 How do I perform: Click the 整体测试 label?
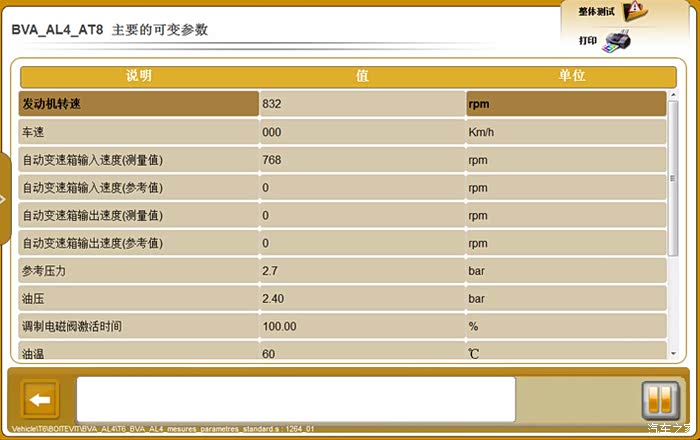click(x=596, y=12)
